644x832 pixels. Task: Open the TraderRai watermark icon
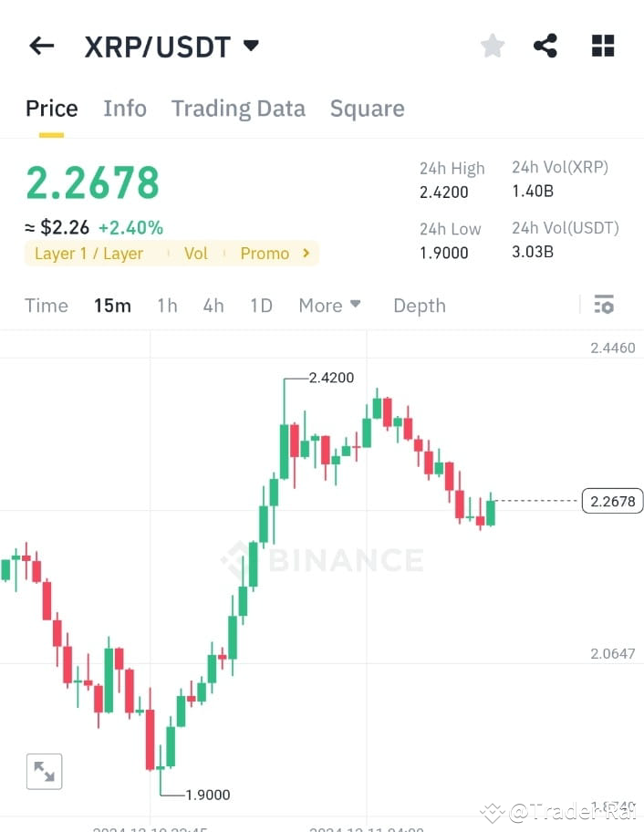(493, 810)
